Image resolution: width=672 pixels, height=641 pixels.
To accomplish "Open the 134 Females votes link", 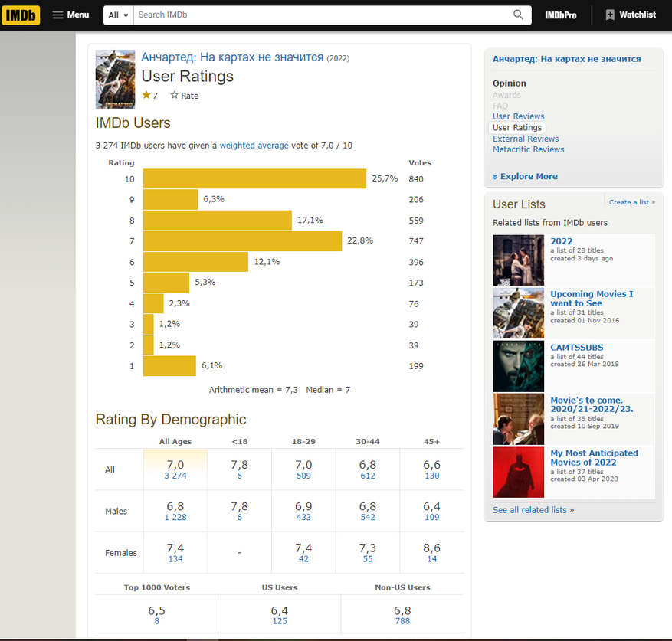I will click(x=175, y=559).
